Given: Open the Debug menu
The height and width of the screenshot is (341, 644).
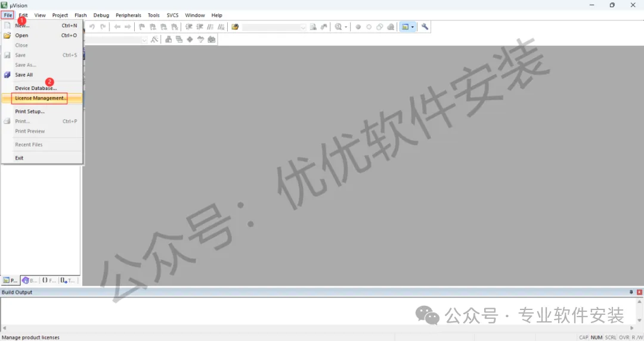Looking at the screenshot, I should (x=101, y=15).
